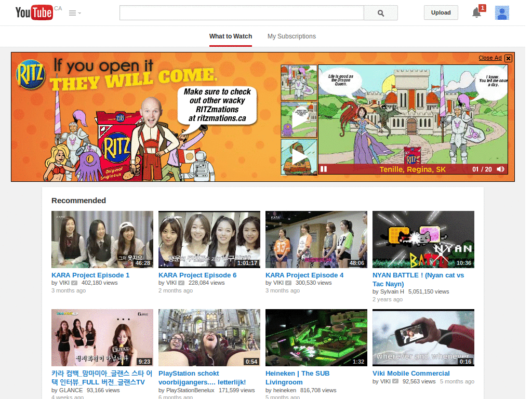Open the guide menu dropdown beside the logo
532x399 pixels.
75,13
